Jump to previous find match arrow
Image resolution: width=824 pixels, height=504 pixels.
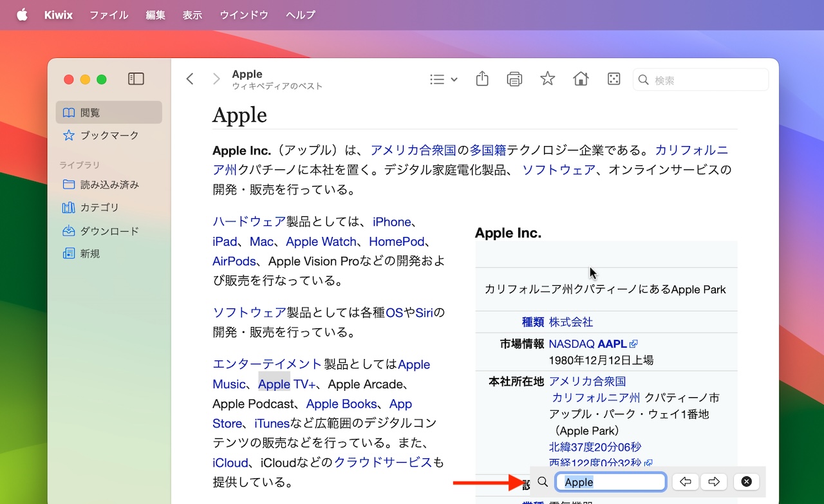[x=686, y=482]
